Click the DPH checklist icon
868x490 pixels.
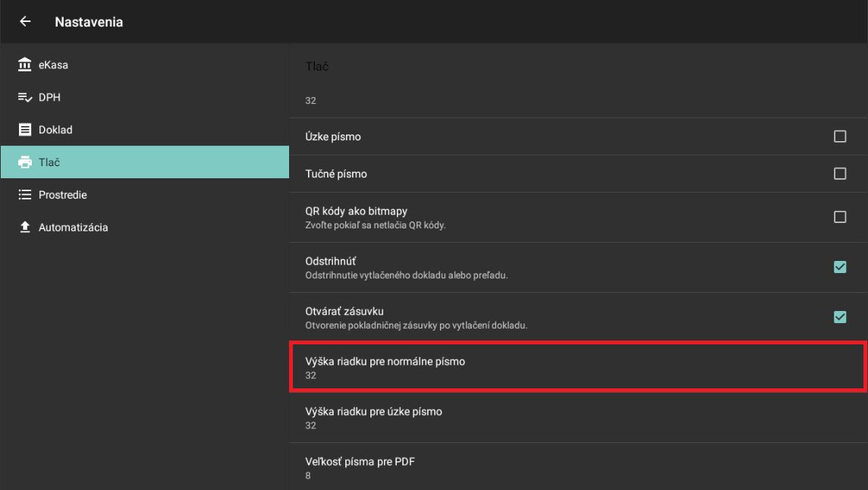coord(25,98)
